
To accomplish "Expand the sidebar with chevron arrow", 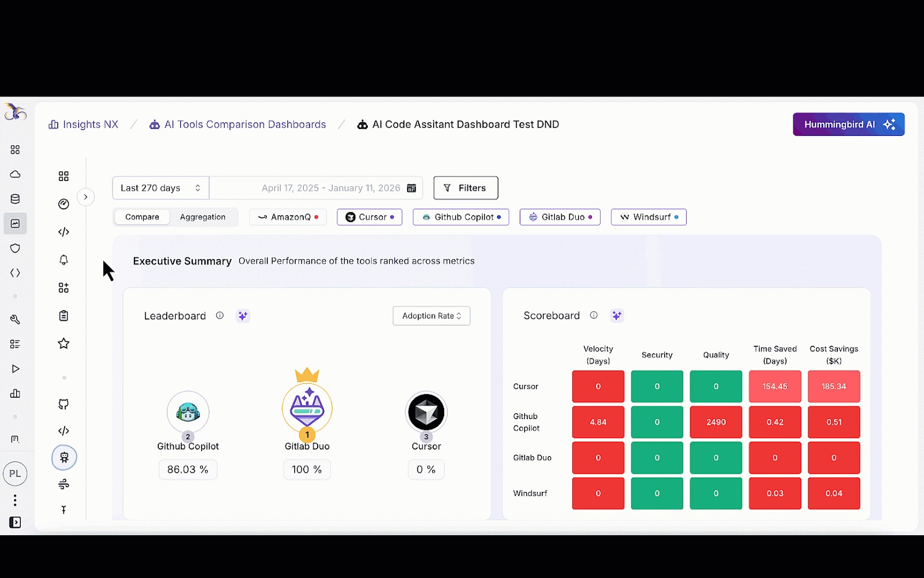I will 85,197.
